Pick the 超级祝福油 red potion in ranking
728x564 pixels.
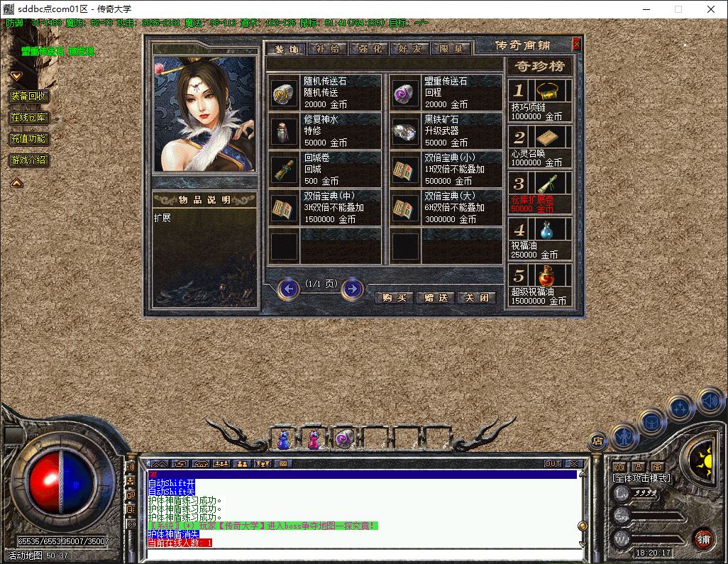(x=548, y=276)
